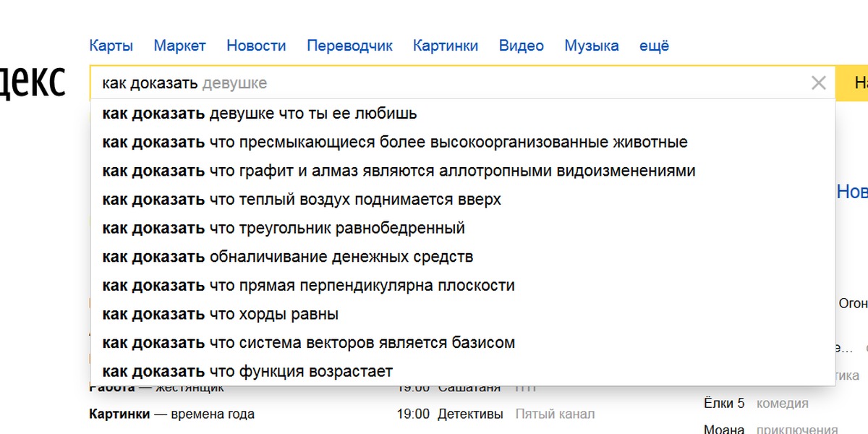Screen dimensions: 868x434
Task: Go to the Маркет service
Action: click(x=179, y=46)
